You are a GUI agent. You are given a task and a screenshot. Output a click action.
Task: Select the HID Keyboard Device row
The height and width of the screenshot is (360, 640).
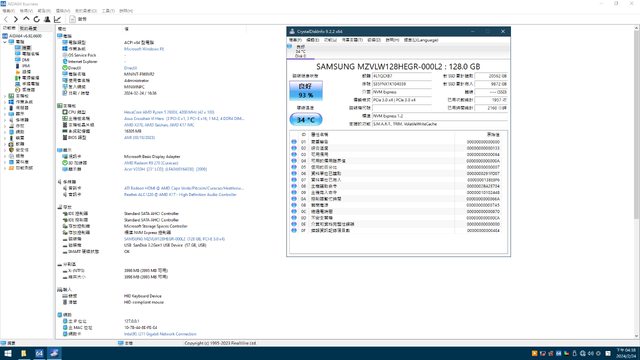(x=142, y=296)
